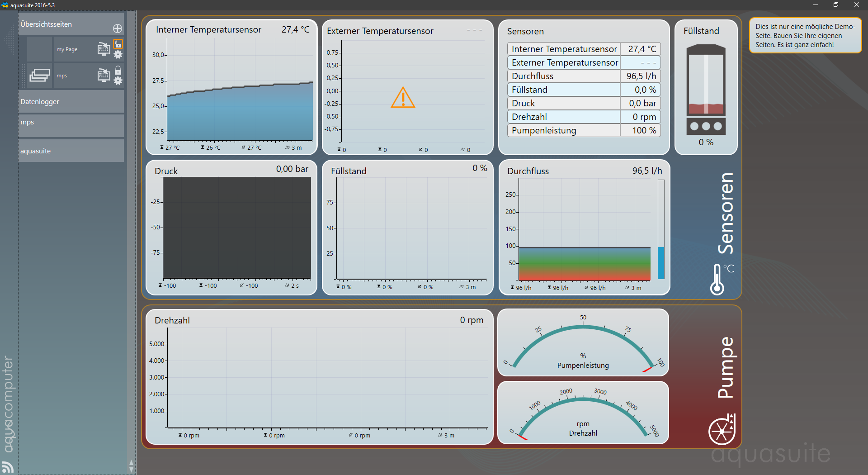The image size is (868, 475).
Task: Add a new overview page with plus icon
Action: pos(118,28)
